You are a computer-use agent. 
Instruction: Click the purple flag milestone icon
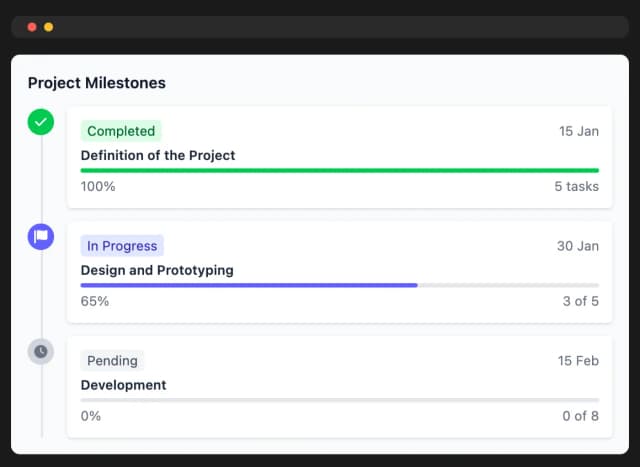tap(41, 237)
